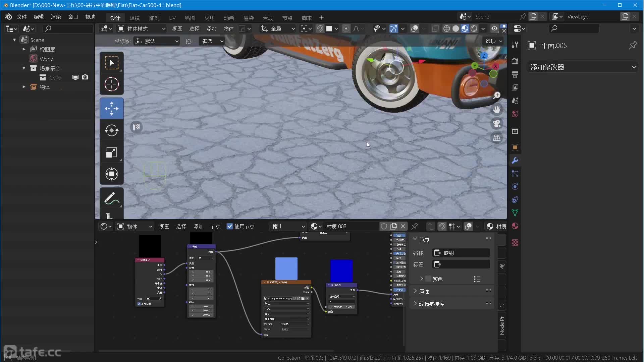Image resolution: width=644 pixels, height=362 pixels.
Task: Select the Annotate tool
Action: 112,198
